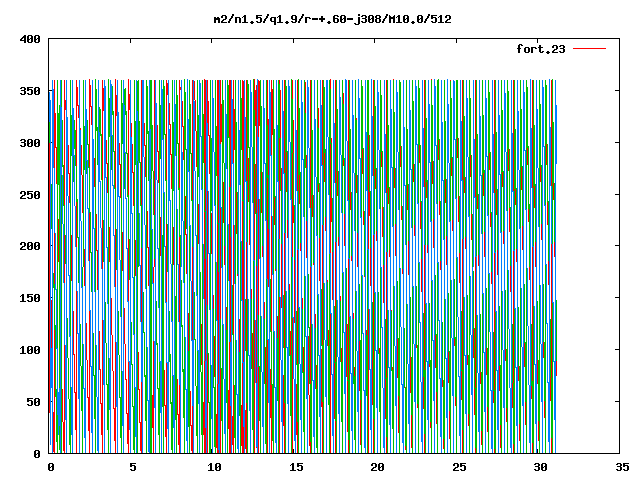This screenshot has height=480, width=640.
Task: Click the y-axis label 400
Action: point(30,39)
